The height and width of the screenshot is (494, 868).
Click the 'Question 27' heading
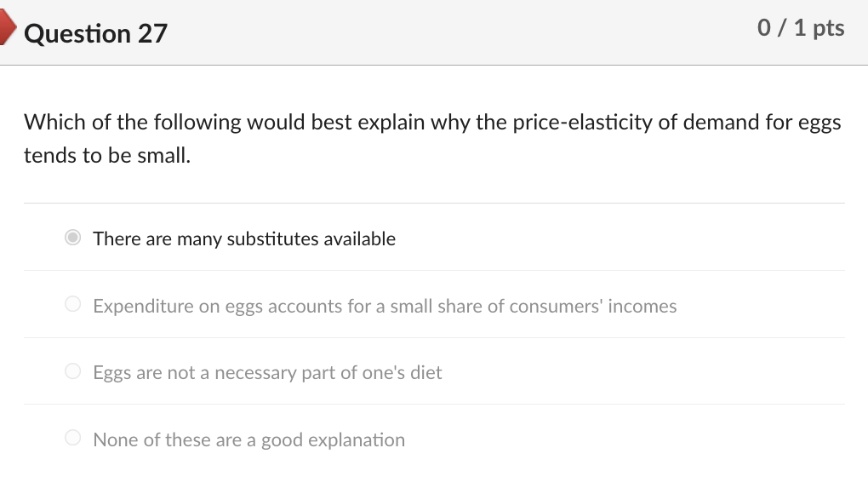tap(96, 33)
